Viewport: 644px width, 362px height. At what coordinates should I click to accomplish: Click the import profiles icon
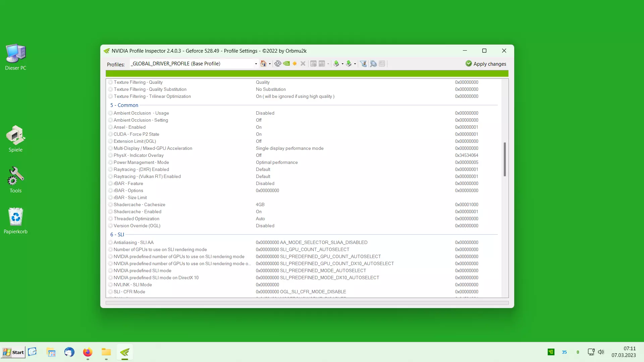[349, 64]
